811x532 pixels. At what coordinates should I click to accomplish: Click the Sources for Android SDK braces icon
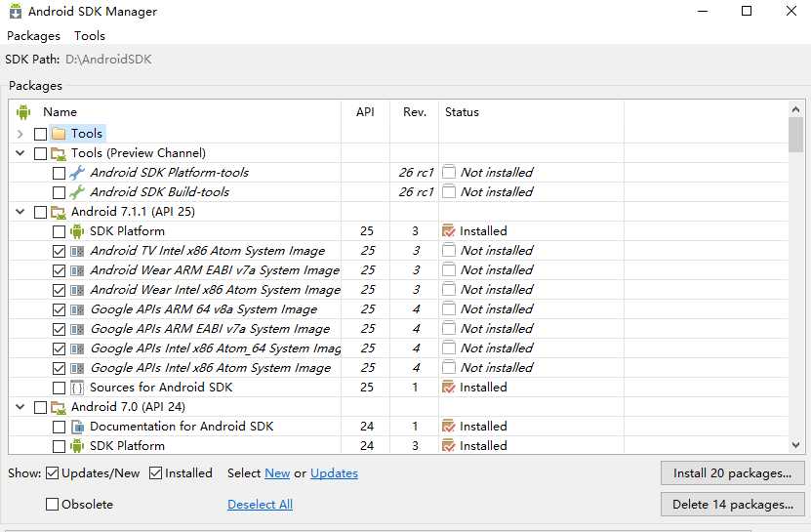pyautogui.click(x=77, y=388)
